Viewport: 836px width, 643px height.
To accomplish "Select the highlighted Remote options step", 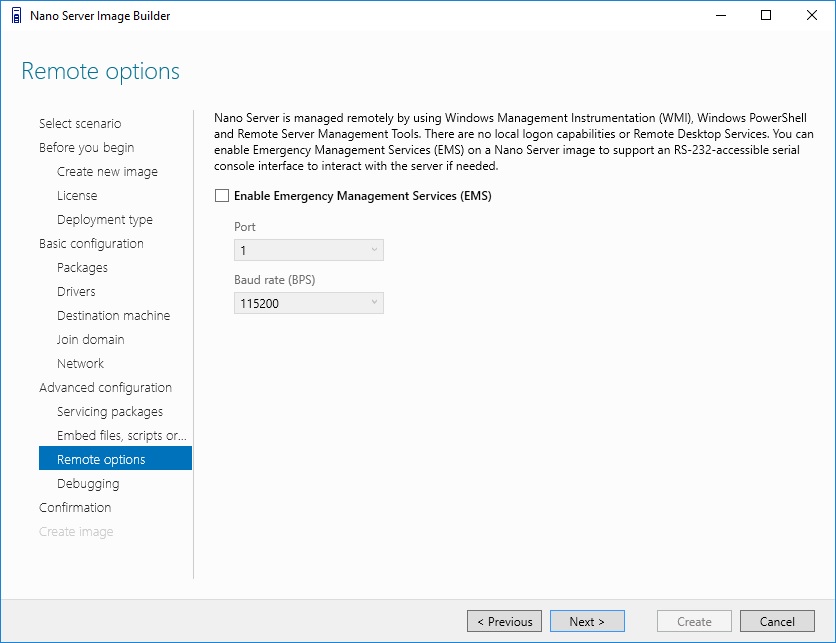I will (x=115, y=459).
